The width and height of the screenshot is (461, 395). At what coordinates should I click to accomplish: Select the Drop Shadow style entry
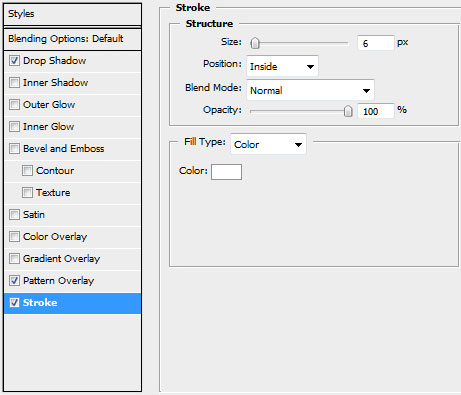[x=54, y=61]
